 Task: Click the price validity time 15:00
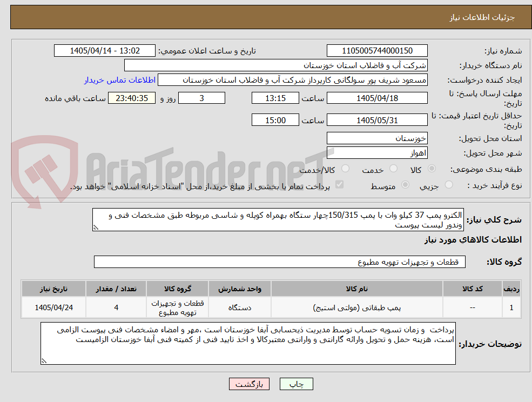pyautogui.click(x=275, y=120)
